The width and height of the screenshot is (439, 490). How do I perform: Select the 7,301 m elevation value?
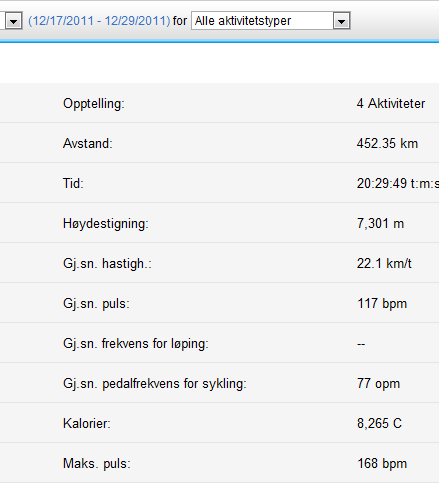[x=380, y=224]
